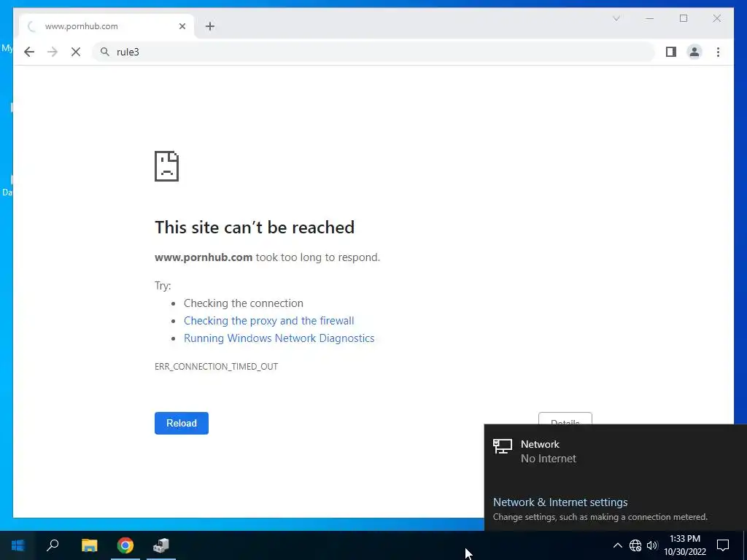Open the Chrome profile avatar
Screen dimensions: 747x560
(x=694, y=52)
